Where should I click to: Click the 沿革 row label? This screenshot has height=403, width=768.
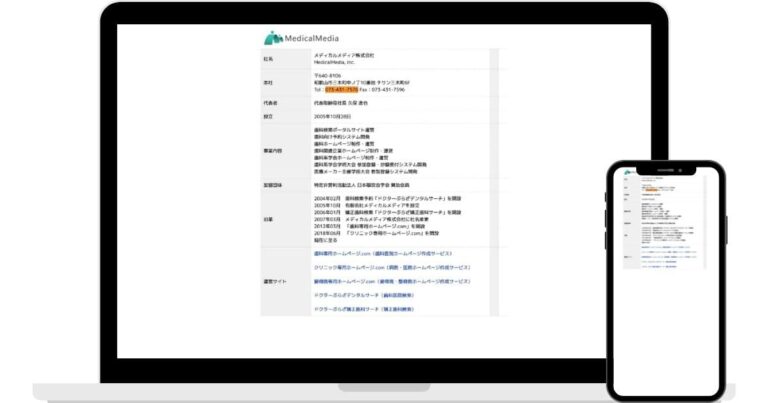click(x=268, y=219)
